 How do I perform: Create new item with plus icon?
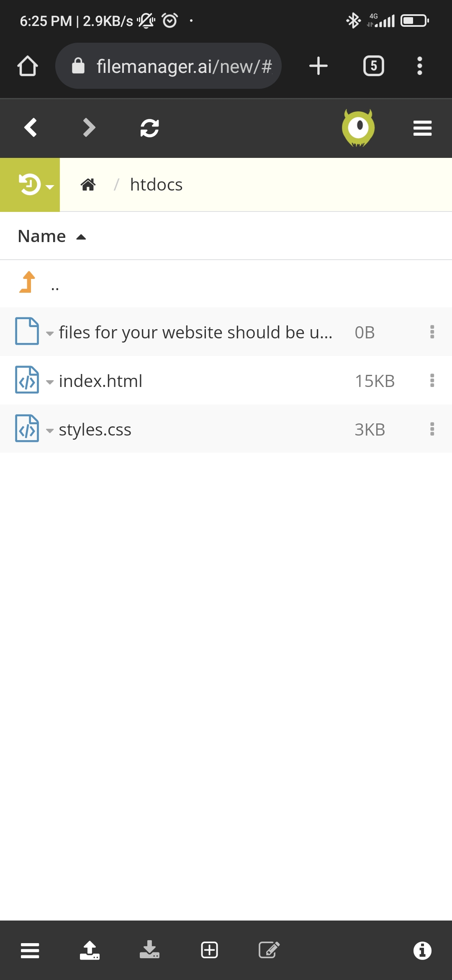pyautogui.click(x=209, y=950)
